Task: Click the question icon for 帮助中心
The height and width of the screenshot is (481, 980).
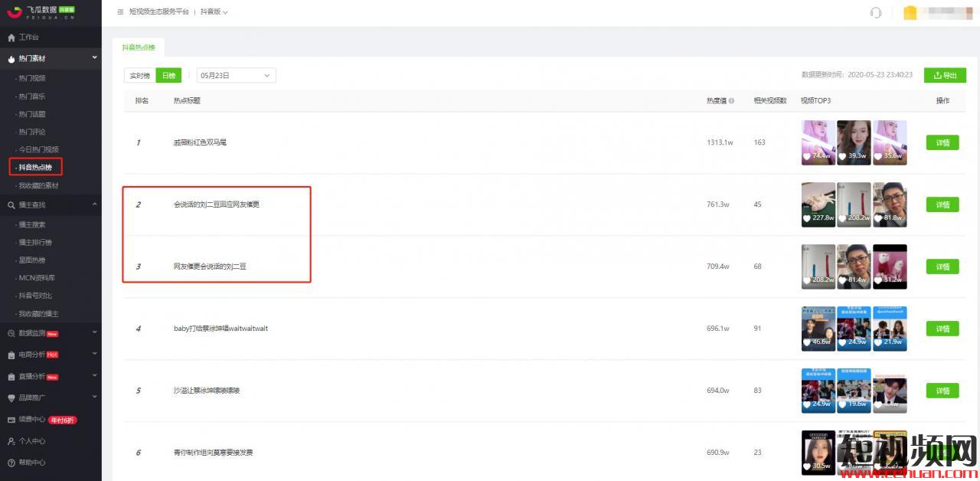Action: tap(11, 463)
